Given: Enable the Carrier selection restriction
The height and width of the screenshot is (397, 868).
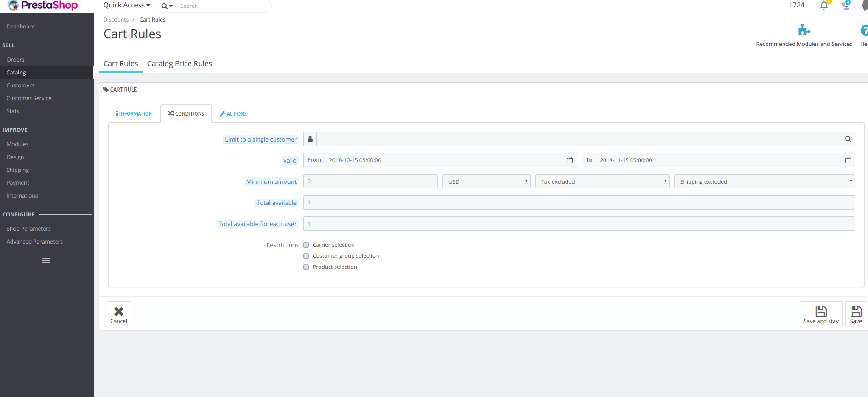Looking at the screenshot, I should coord(306,245).
